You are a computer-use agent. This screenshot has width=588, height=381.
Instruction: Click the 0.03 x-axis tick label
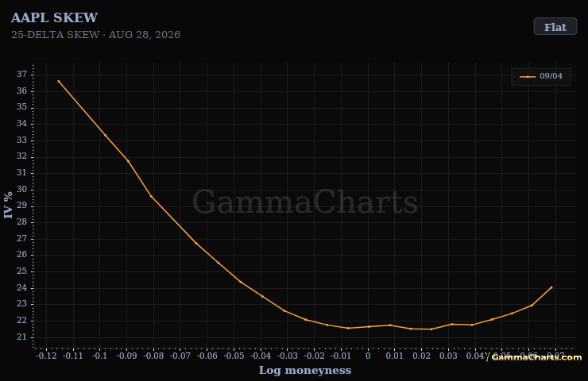[x=448, y=356]
